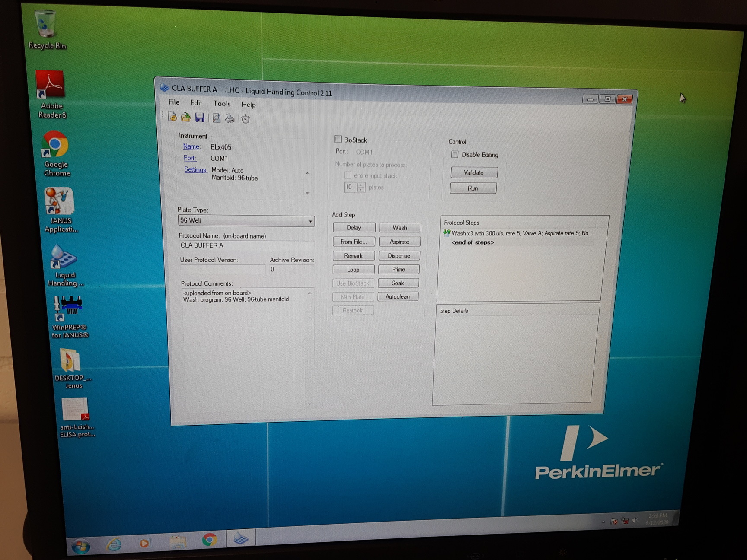Add an Aspirate step
Screen dimensions: 747x560
[399, 242]
